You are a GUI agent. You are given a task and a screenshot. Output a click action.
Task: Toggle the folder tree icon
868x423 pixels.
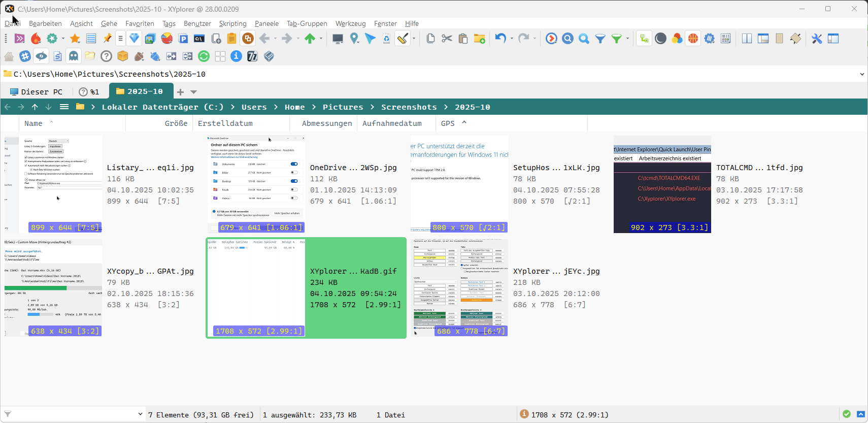point(644,39)
